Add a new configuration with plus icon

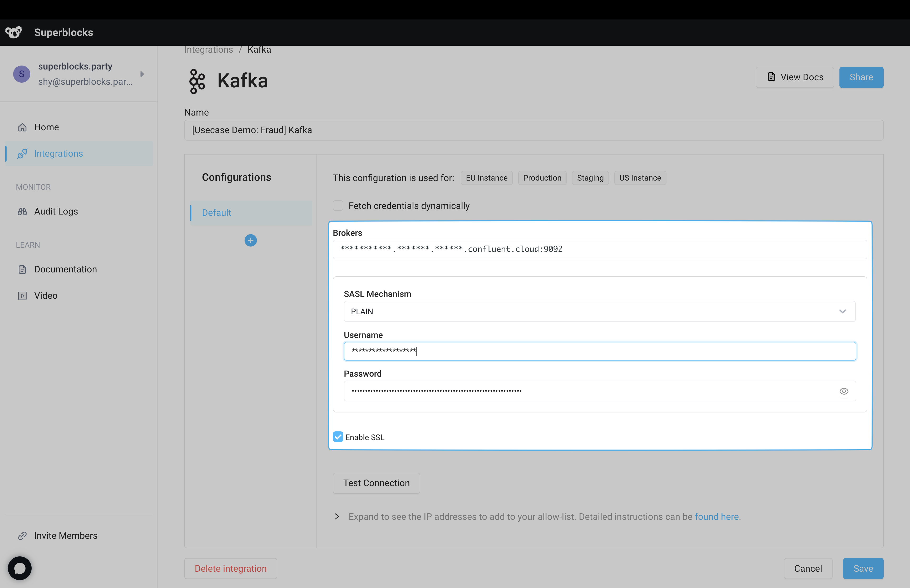coord(250,241)
